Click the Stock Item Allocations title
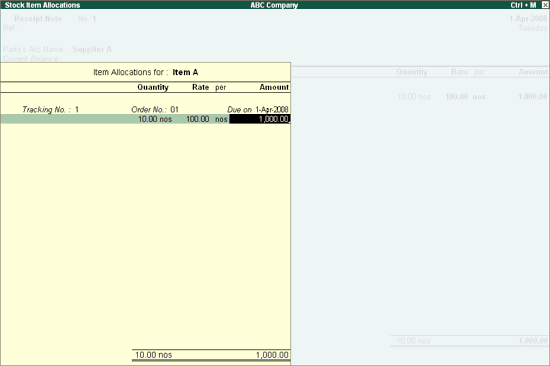 (42, 5)
